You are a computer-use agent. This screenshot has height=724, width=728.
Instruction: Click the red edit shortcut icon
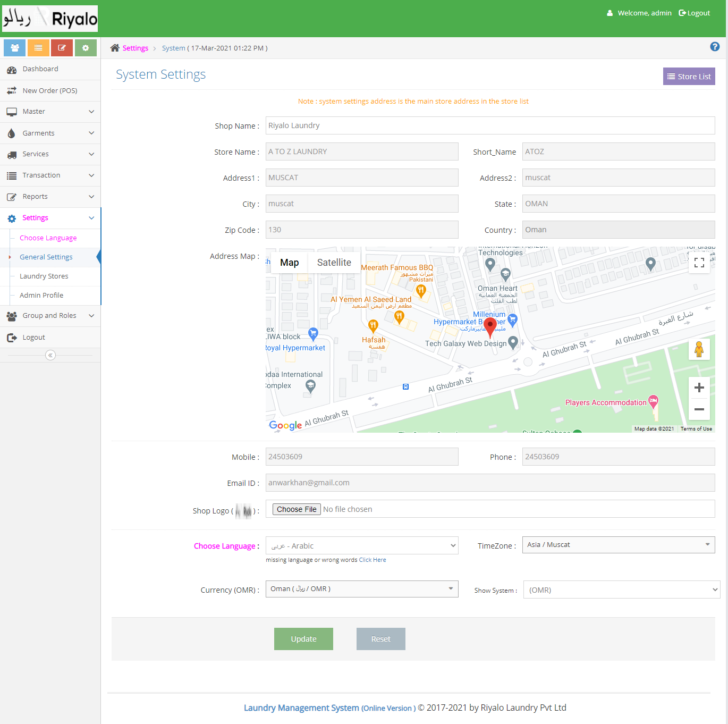tap(62, 48)
